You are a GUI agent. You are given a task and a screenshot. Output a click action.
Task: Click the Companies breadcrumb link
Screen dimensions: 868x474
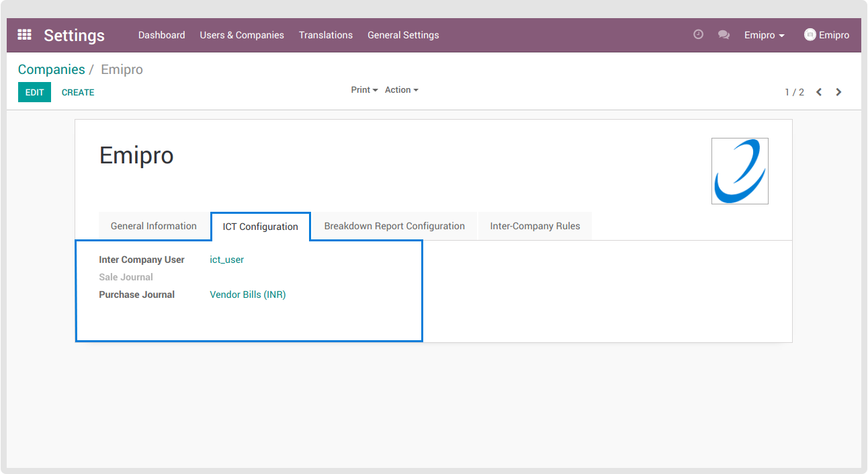click(x=52, y=70)
